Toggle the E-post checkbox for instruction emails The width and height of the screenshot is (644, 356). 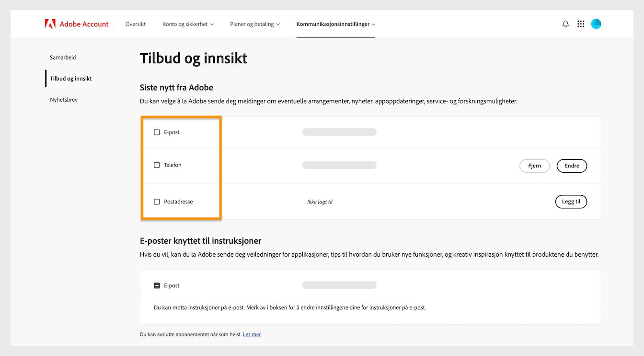point(157,285)
